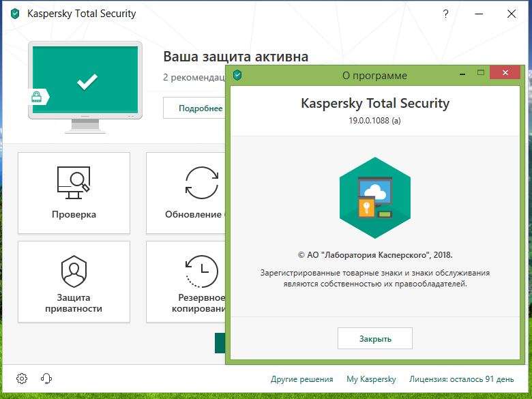Click the 'Зарегистрированные товарные знаки' trademark text

coord(375,278)
